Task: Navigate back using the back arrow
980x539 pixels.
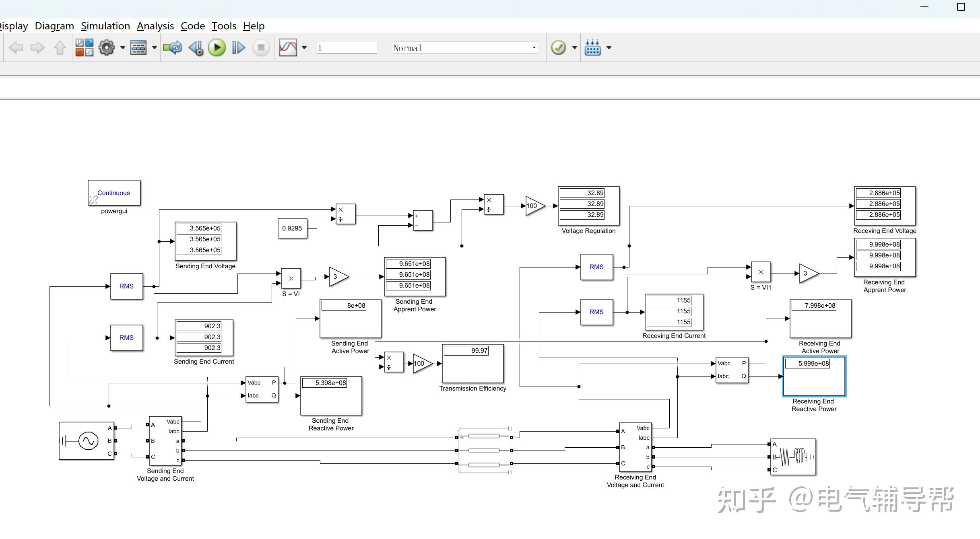Action: 16,47
